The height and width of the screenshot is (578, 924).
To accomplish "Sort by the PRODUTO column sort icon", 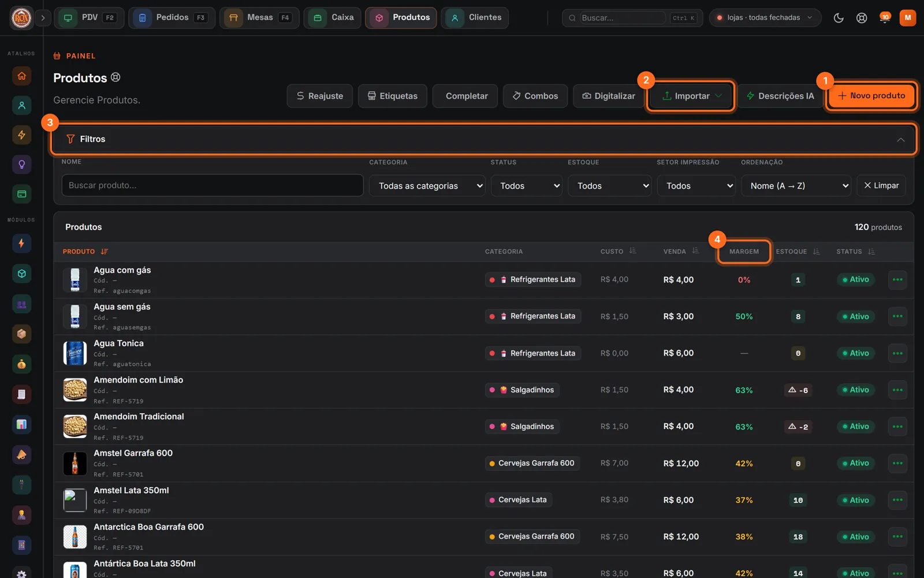I will pyautogui.click(x=105, y=251).
